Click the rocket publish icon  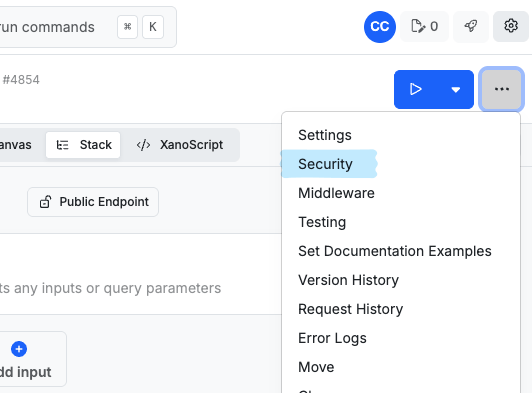[471, 26]
